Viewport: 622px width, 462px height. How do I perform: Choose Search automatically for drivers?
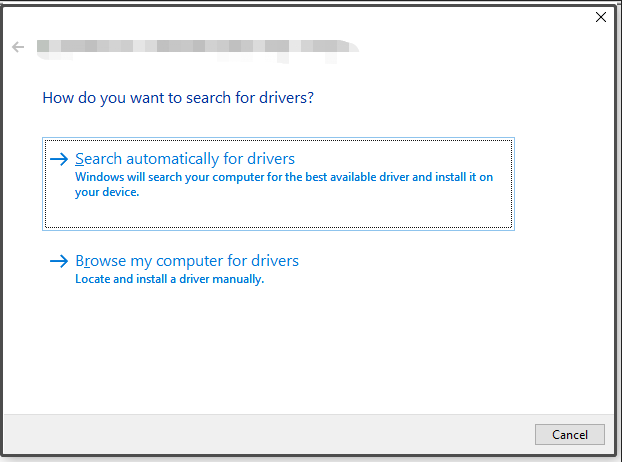(x=278, y=184)
